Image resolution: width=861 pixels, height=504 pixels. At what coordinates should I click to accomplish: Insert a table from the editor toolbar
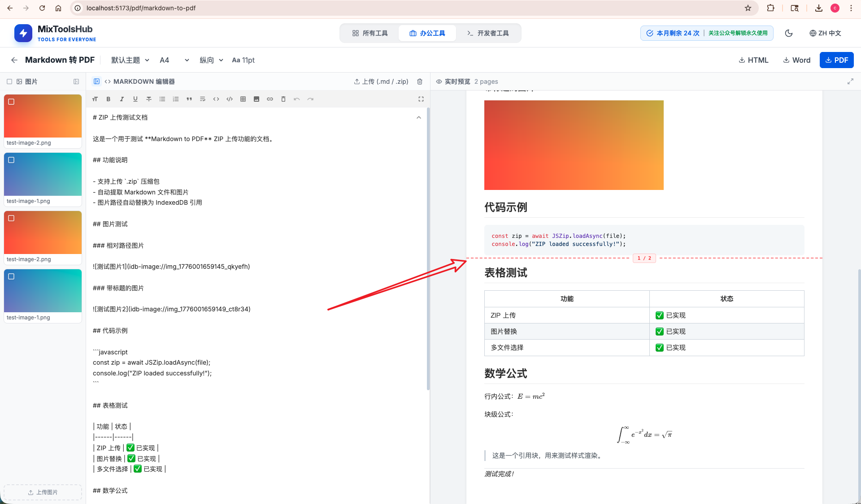[243, 99]
